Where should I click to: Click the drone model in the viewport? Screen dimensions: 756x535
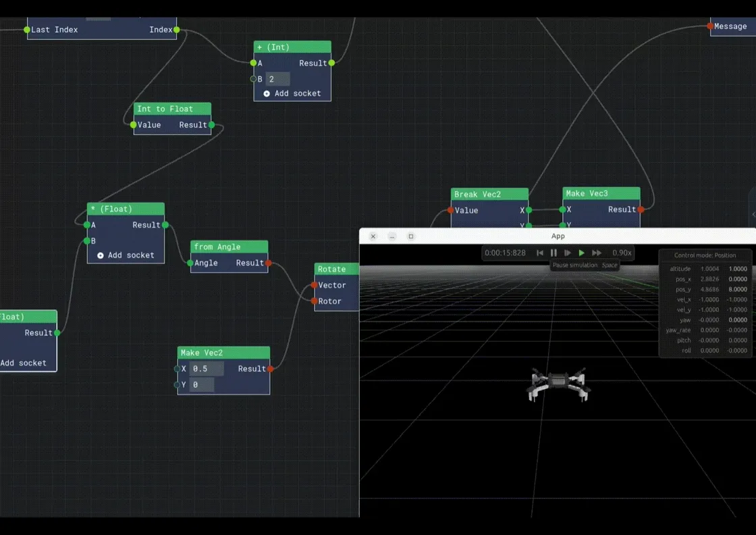click(558, 384)
